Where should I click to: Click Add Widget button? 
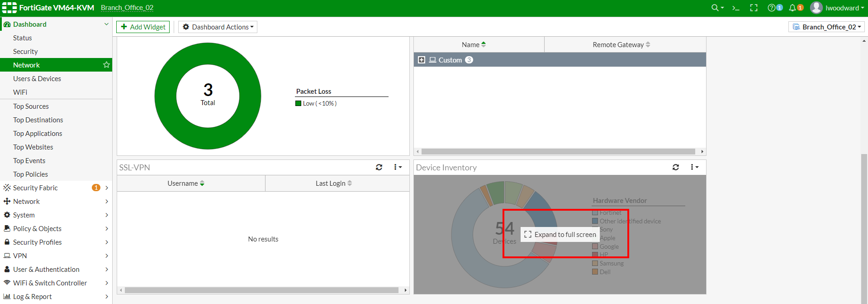tap(143, 27)
